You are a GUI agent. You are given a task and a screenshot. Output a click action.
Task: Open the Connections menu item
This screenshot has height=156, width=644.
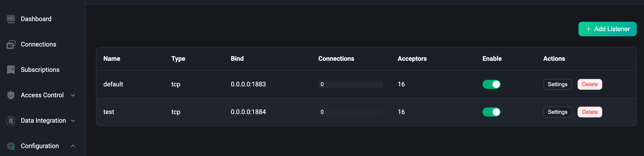point(39,44)
